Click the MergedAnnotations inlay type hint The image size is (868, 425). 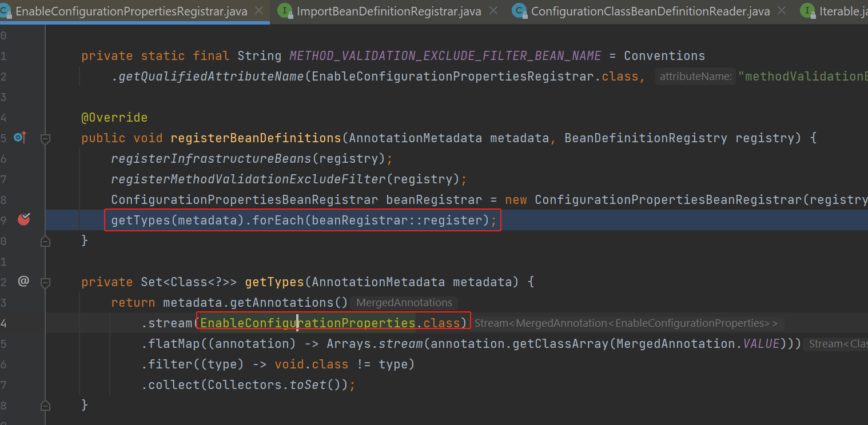(x=404, y=303)
